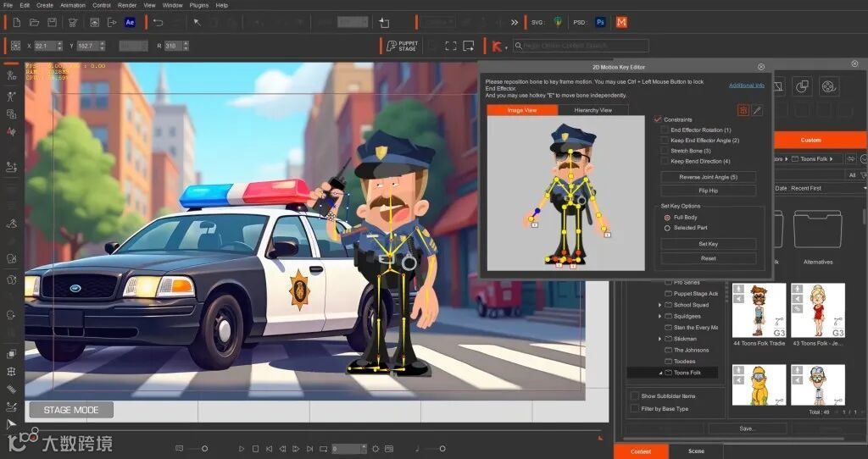Open the Animation menu
868x459 pixels.
tap(72, 5)
